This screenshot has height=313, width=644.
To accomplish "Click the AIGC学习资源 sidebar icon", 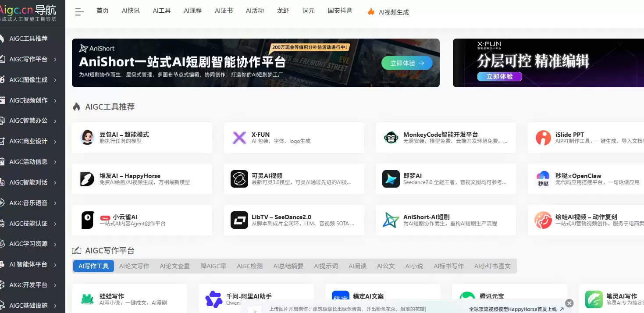I will pyautogui.click(x=2, y=244).
